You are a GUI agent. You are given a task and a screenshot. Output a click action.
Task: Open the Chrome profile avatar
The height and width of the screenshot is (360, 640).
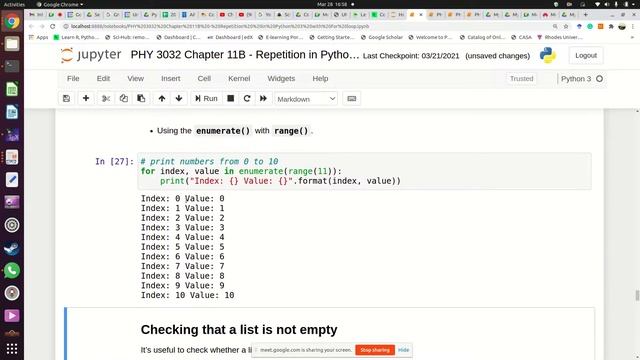[x=622, y=26]
